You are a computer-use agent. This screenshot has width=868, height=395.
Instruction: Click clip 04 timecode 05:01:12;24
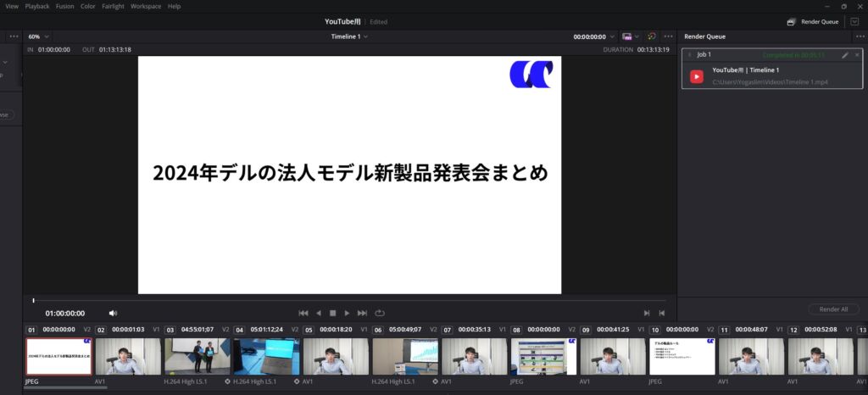click(266, 329)
